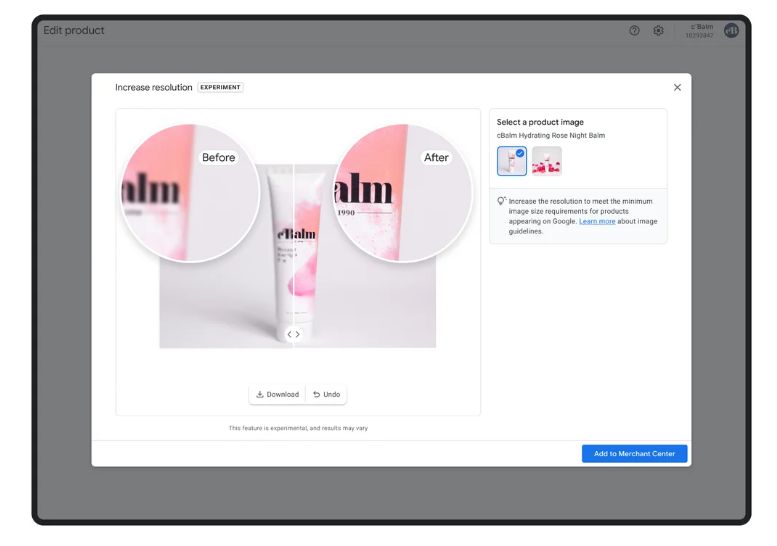Click the 'Increase resolution' dialog title
The height and width of the screenshot is (546, 777).
(x=154, y=87)
